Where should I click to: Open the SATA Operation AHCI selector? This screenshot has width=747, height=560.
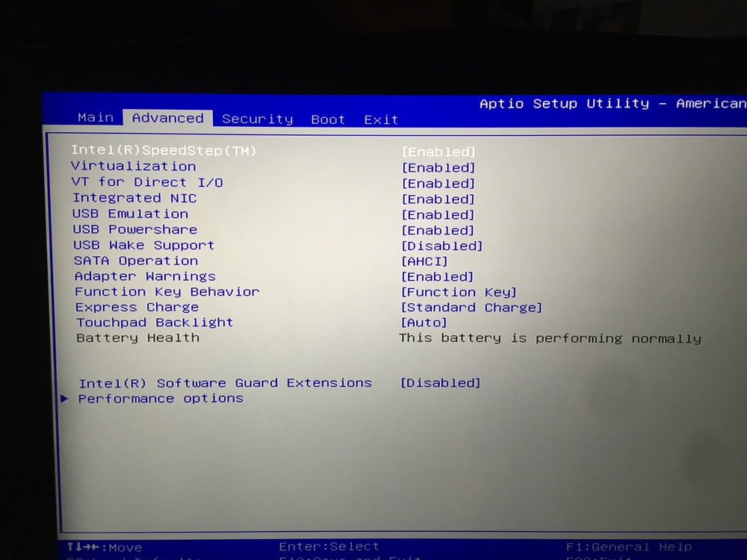pyautogui.click(x=424, y=261)
